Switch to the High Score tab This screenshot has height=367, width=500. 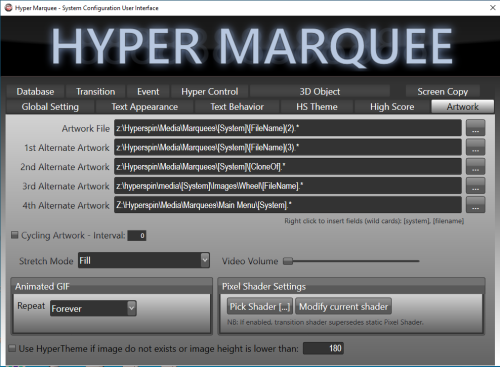point(392,107)
